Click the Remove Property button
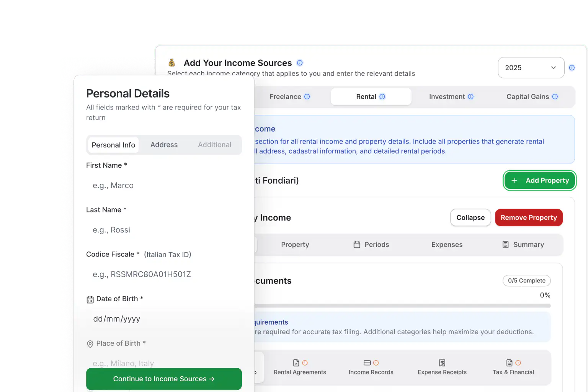Image resolution: width=588 pixels, height=392 pixels. [529, 217]
